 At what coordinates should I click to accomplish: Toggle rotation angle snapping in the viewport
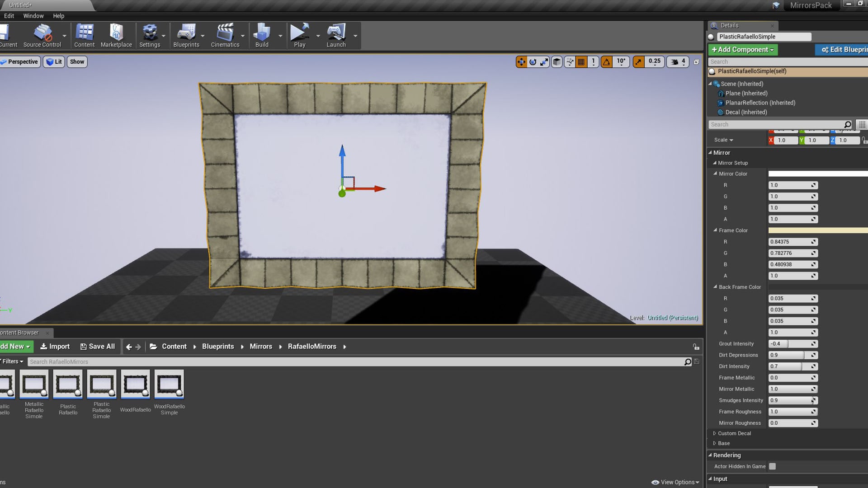click(607, 62)
